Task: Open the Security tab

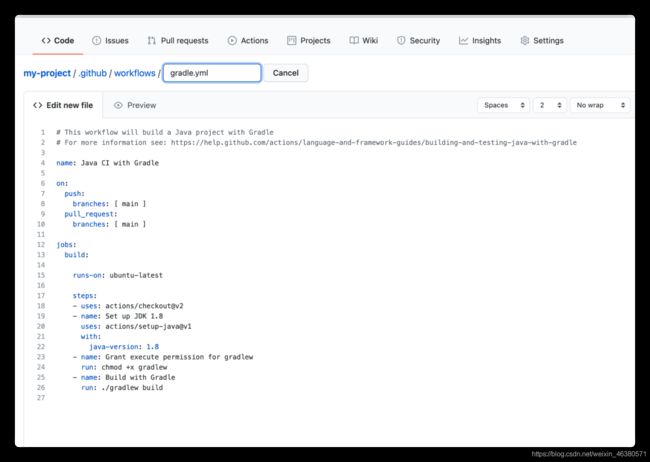Action: 418,41
